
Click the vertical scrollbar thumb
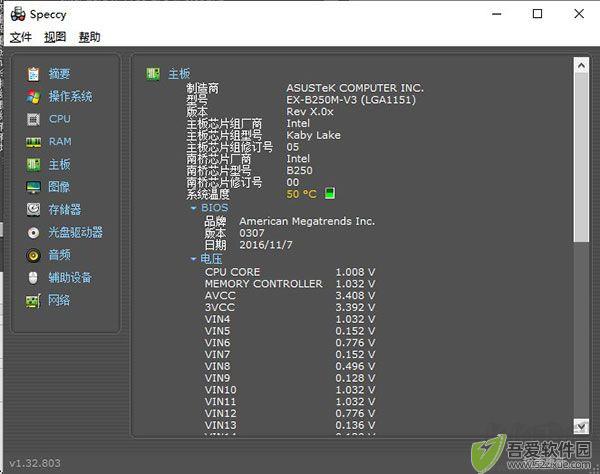click(581, 157)
